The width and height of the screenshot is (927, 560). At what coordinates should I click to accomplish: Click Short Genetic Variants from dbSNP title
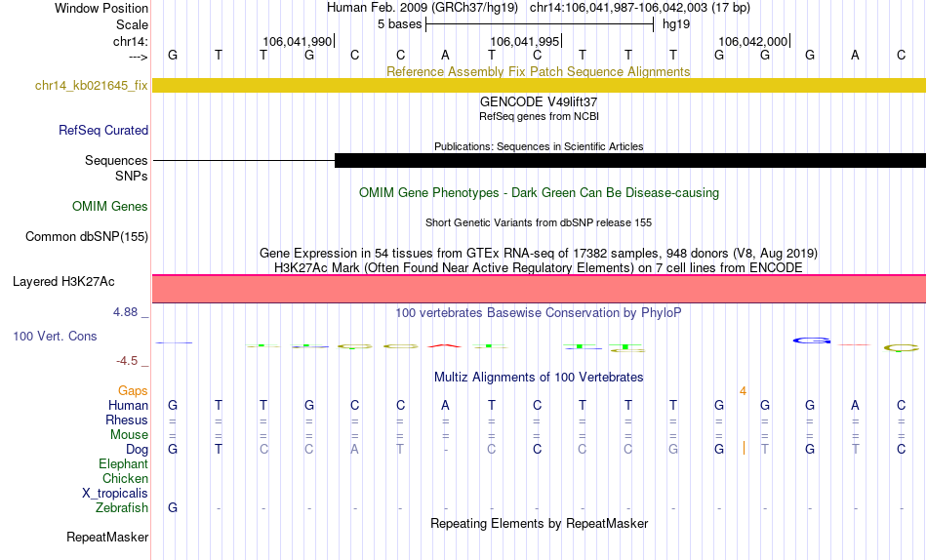(539, 223)
